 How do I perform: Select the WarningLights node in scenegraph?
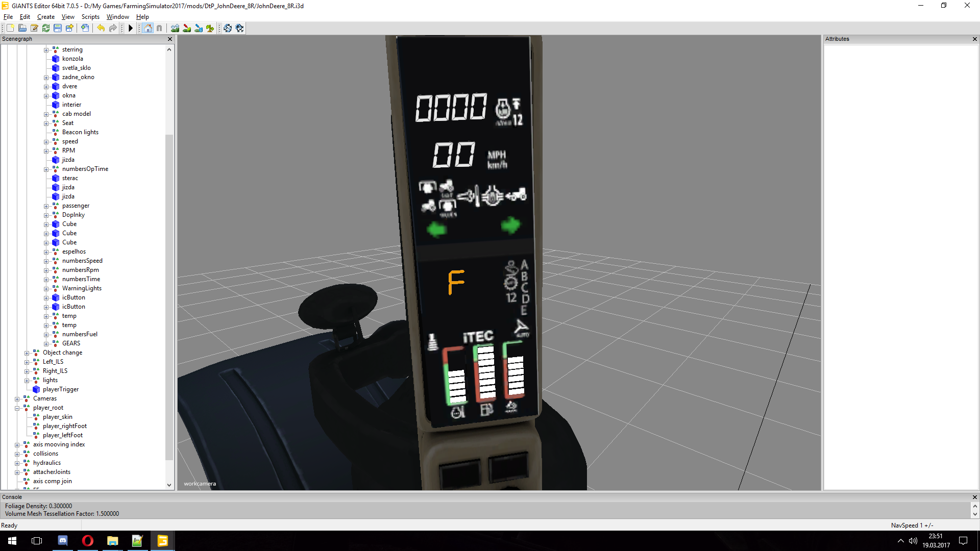point(82,288)
